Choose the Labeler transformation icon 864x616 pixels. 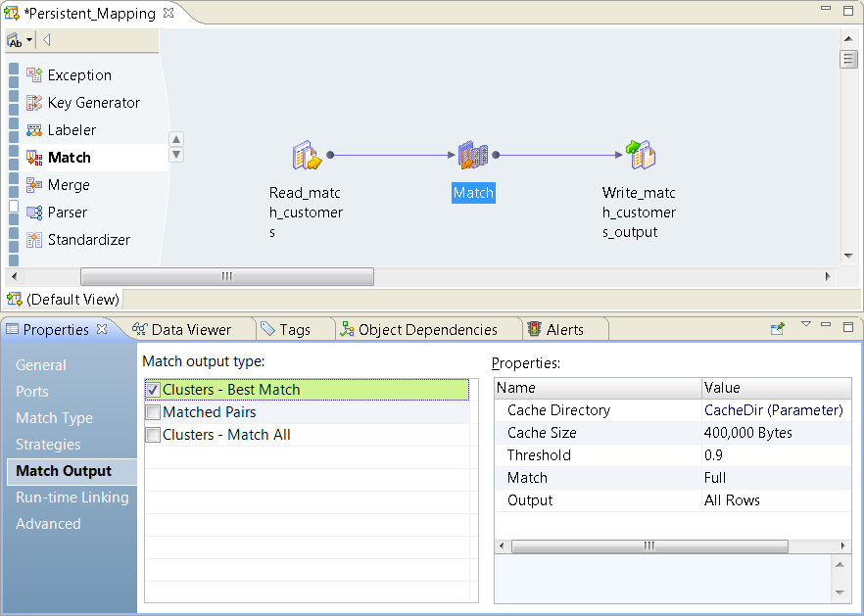tap(34, 130)
